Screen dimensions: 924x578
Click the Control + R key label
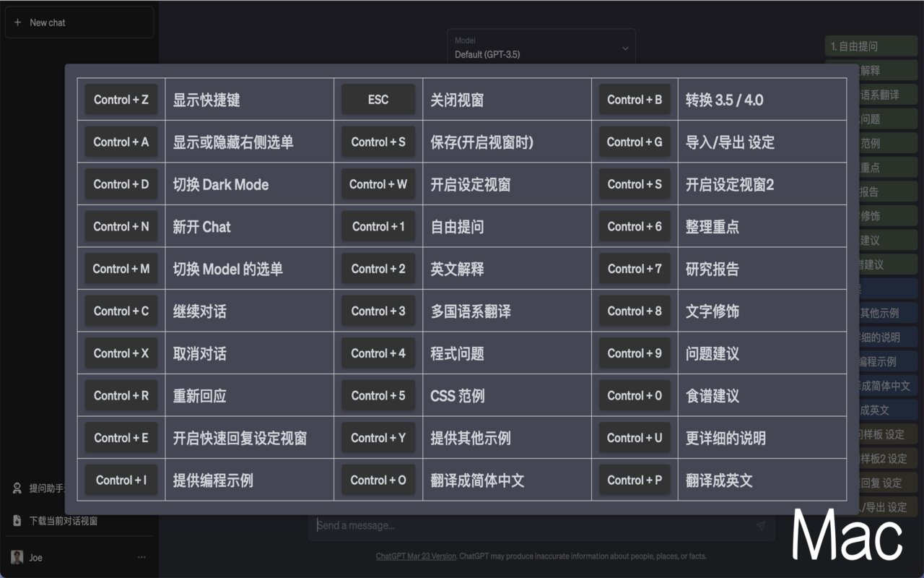tap(121, 395)
